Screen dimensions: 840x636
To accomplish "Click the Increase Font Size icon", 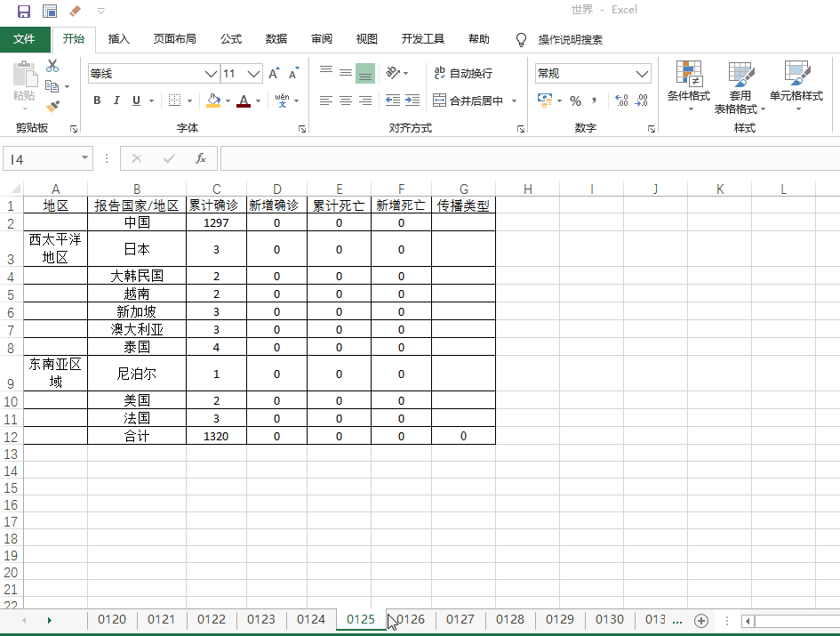I will coord(274,74).
